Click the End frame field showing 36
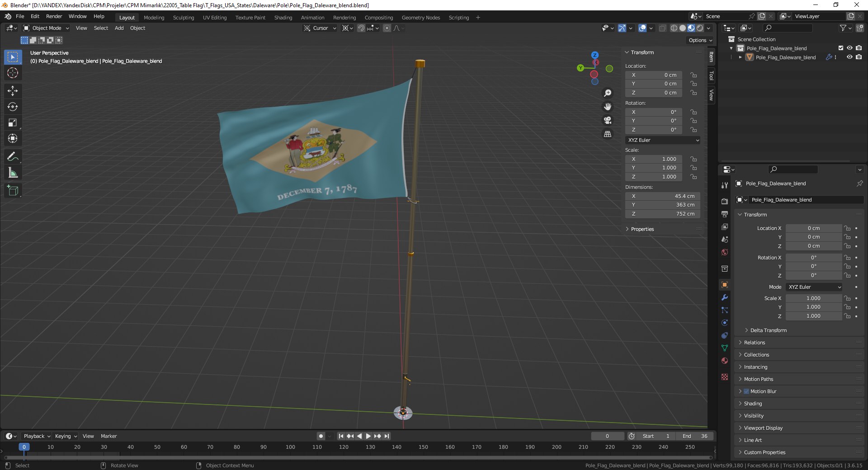Image resolution: width=868 pixels, height=470 pixels. pos(695,436)
